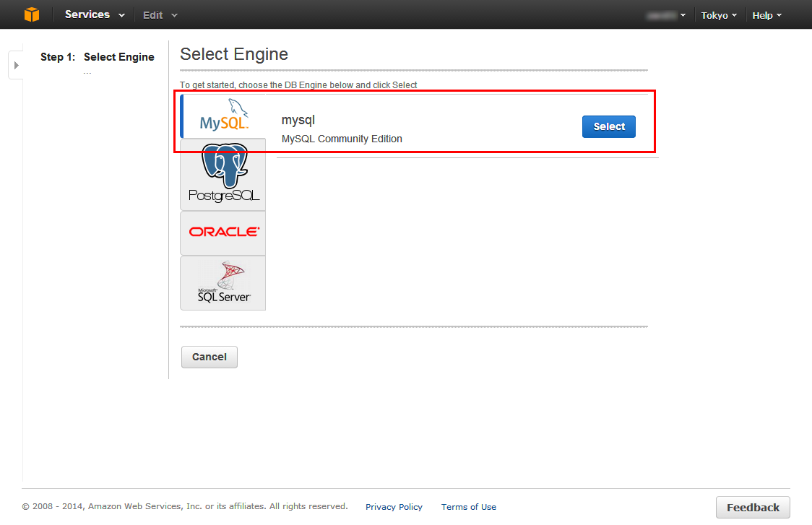The height and width of the screenshot is (525, 812).
Task: Choose the PostgreSQL engine tab
Action: (x=223, y=175)
